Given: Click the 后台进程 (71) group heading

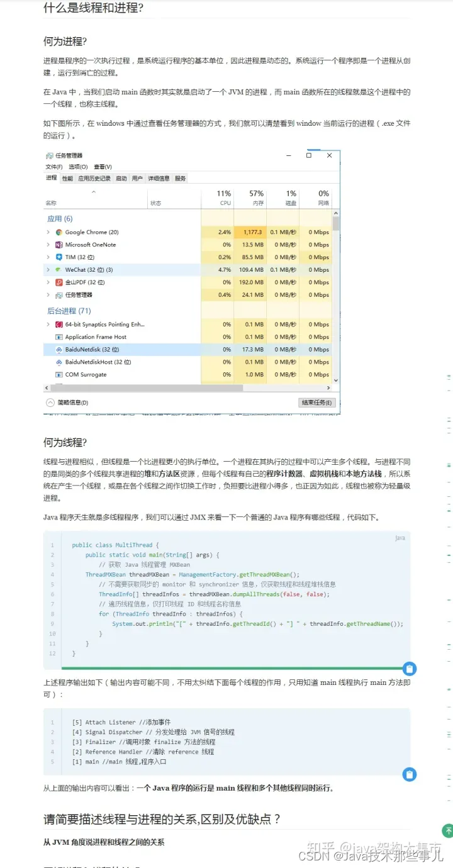Looking at the screenshot, I should 69,311.
